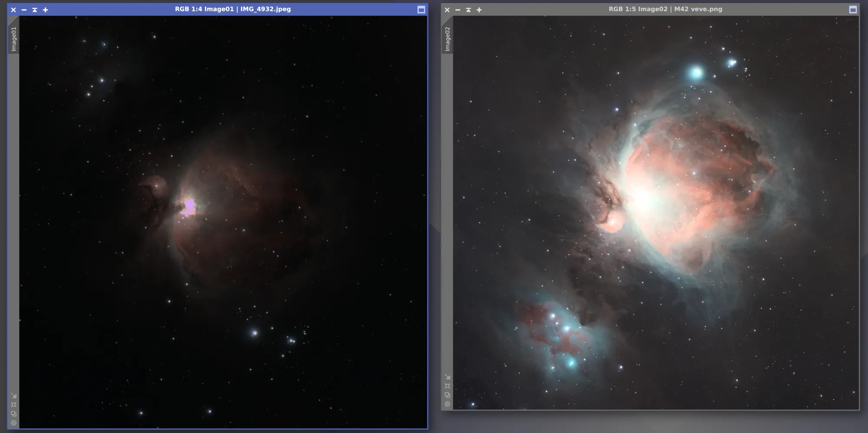868x433 pixels.
Task: Click the concentric circles icon in the Image01 window
Action: 14,423
